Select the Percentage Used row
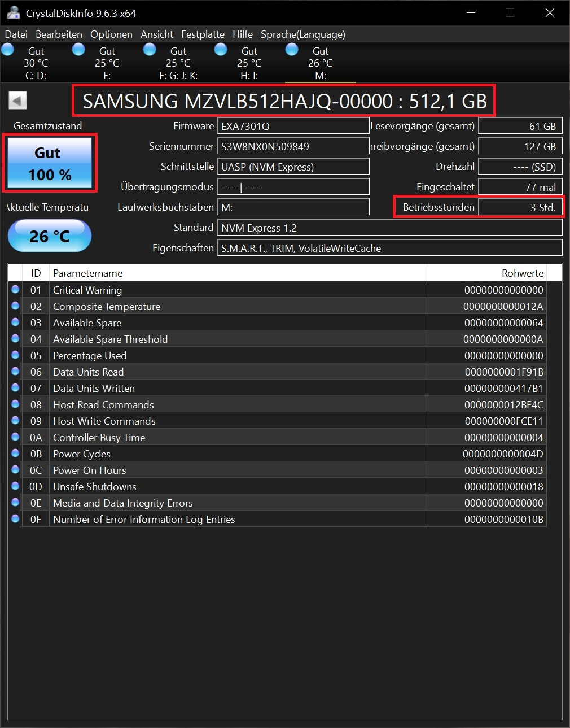 click(x=277, y=355)
